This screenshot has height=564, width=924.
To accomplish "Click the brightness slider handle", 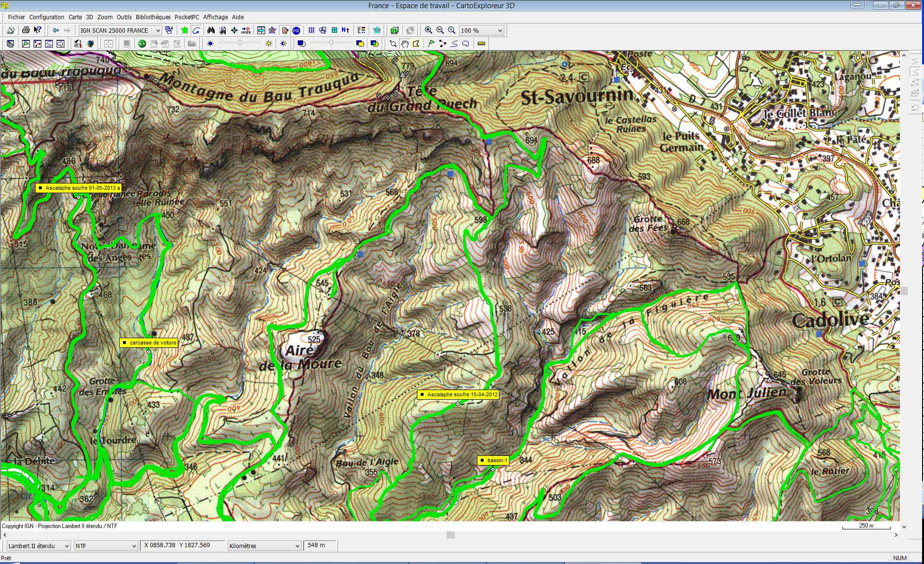I will [240, 43].
